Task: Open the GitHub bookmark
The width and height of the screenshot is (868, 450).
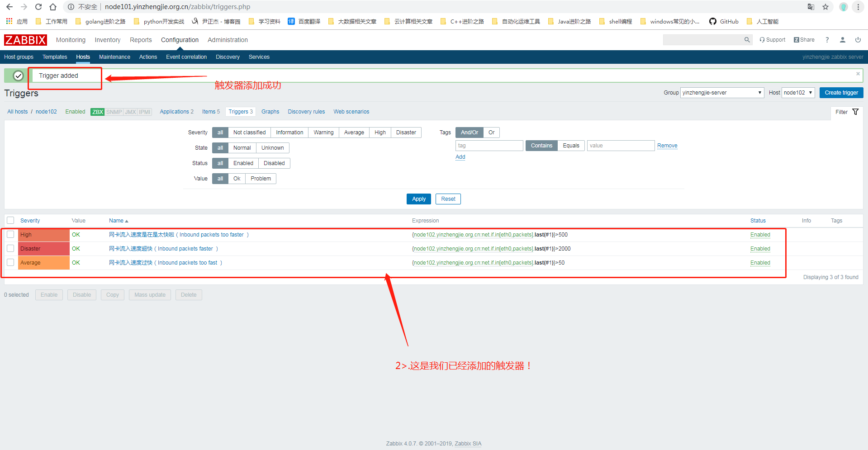Action: click(724, 21)
